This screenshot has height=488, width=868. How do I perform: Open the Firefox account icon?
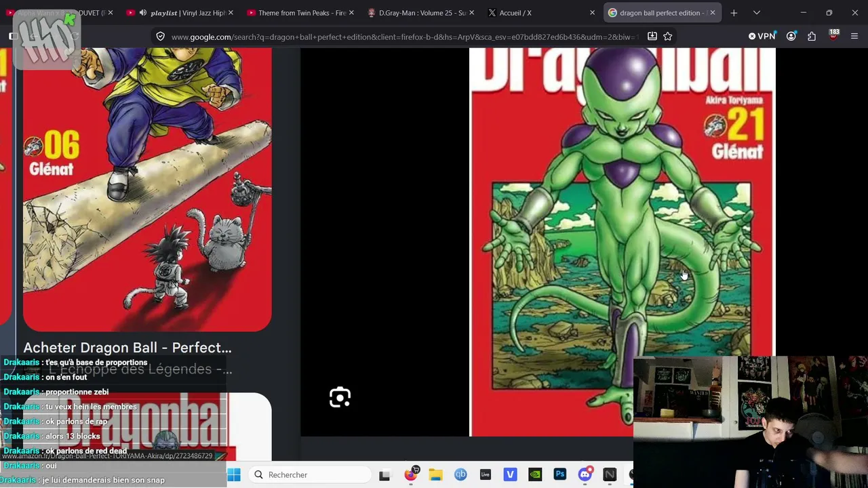(x=791, y=36)
